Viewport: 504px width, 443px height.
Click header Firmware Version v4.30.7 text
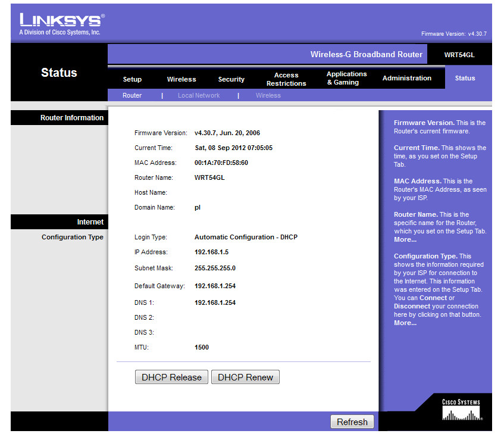click(x=454, y=34)
